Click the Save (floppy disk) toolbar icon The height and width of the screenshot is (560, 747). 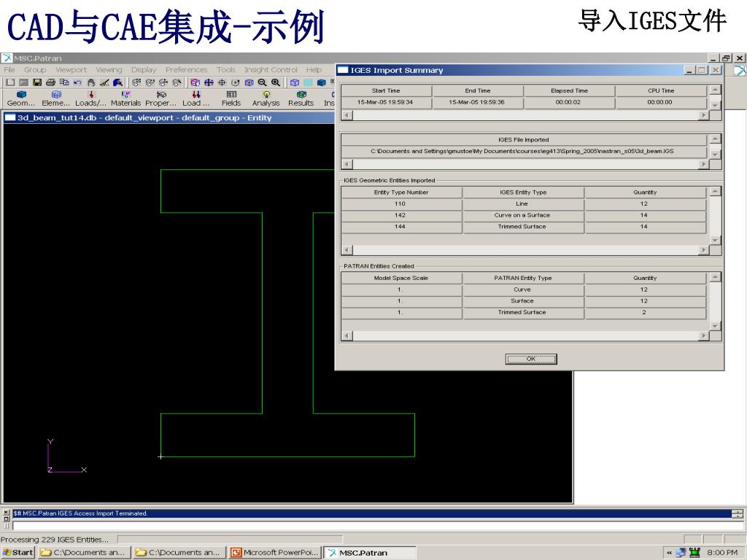click(37, 82)
